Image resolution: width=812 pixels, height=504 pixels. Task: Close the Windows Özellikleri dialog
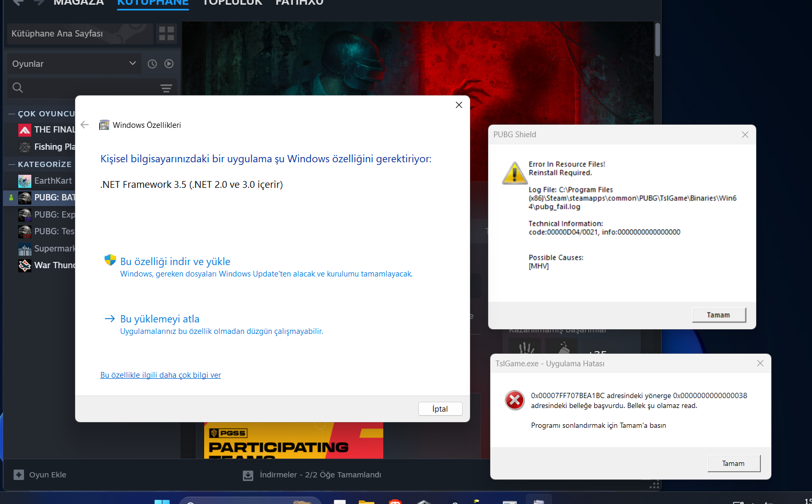(x=459, y=105)
